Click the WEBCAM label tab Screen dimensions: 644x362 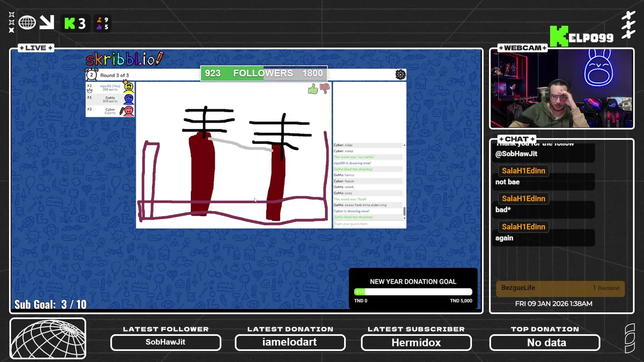523,48
